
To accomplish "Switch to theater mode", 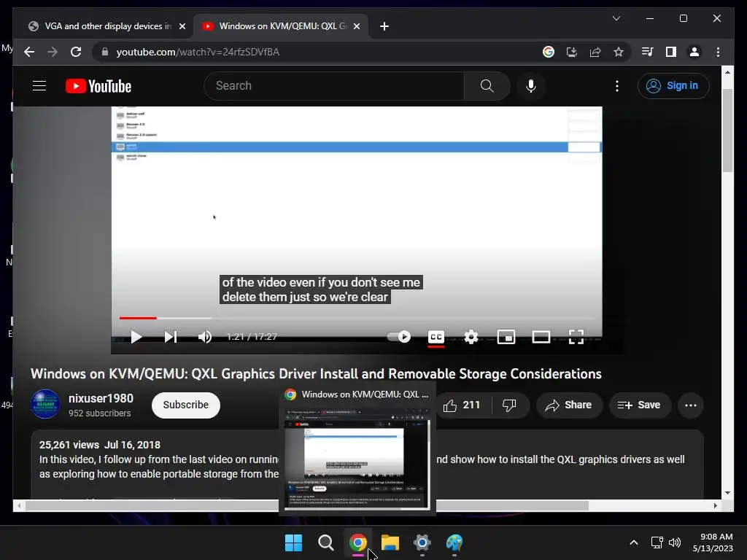I will click(541, 337).
